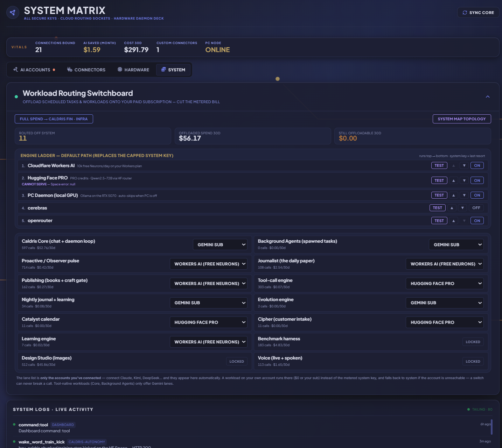Click the DASHBOARD tag on command:tool log
Screen dimensions: 502x448
[x=63, y=425]
